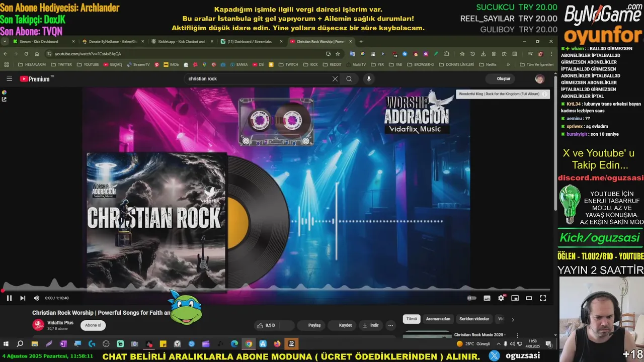Switch to the Kicklet.app browser tab
Screen dimensions: 644x362
point(183,42)
